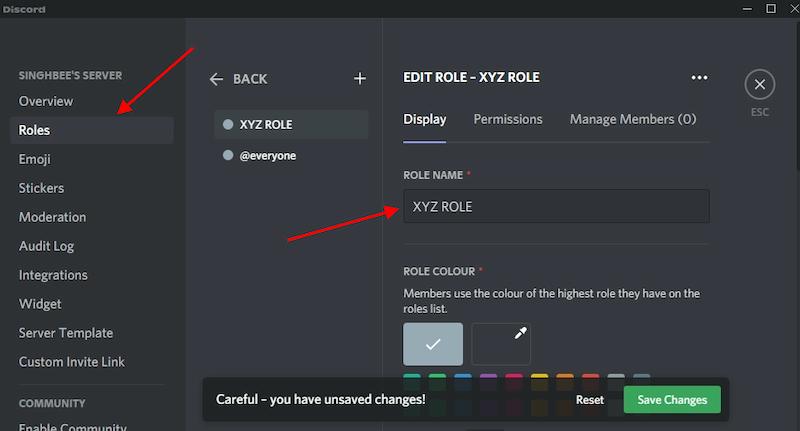Go to Emoji settings

click(35, 159)
